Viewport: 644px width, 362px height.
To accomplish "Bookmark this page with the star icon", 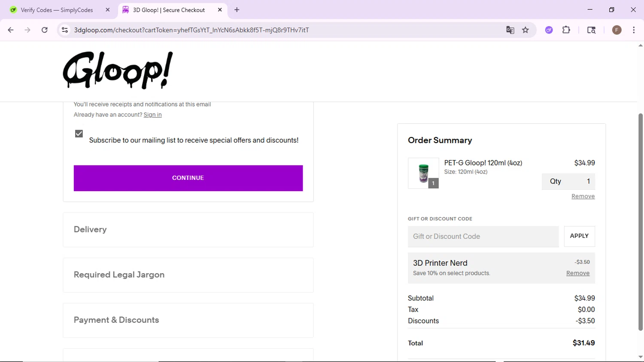I will (x=526, y=30).
